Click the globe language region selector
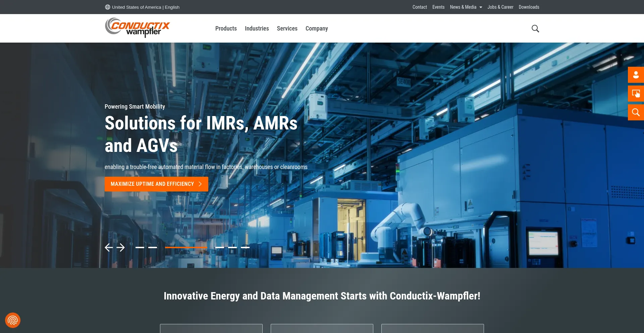644x333 pixels. click(142, 7)
